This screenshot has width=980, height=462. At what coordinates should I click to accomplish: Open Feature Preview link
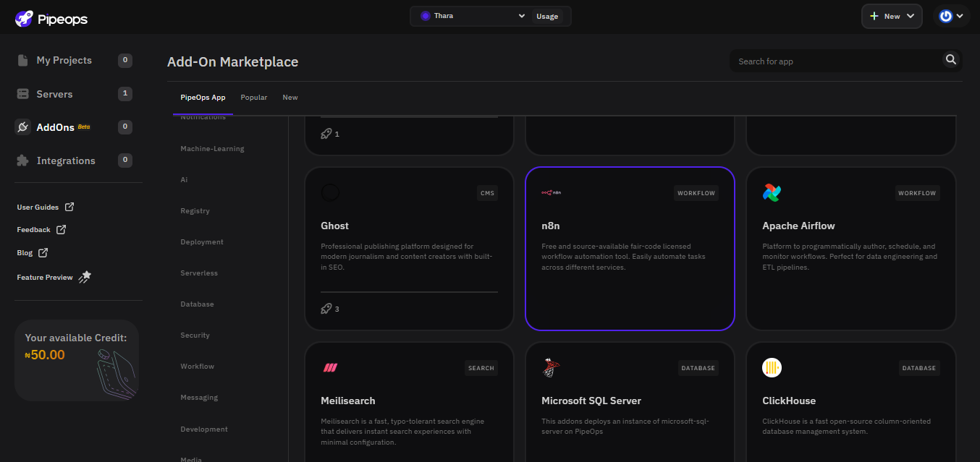pos(45,277)
